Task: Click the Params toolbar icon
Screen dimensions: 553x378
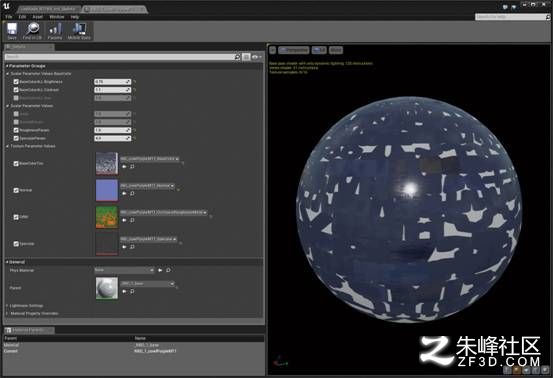Action: [55, 29]
